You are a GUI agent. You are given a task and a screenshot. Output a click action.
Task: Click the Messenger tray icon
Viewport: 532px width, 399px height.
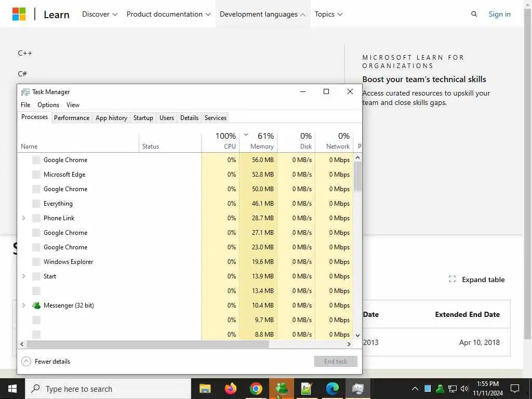point(440,389)
